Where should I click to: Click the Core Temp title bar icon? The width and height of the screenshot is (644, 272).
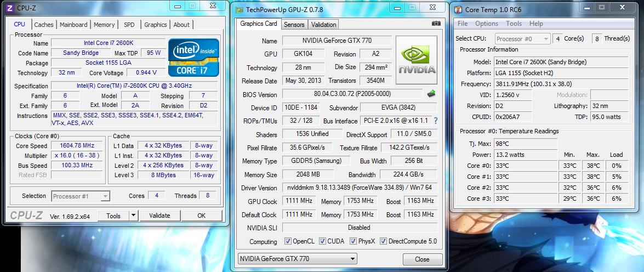coord(459,9)
